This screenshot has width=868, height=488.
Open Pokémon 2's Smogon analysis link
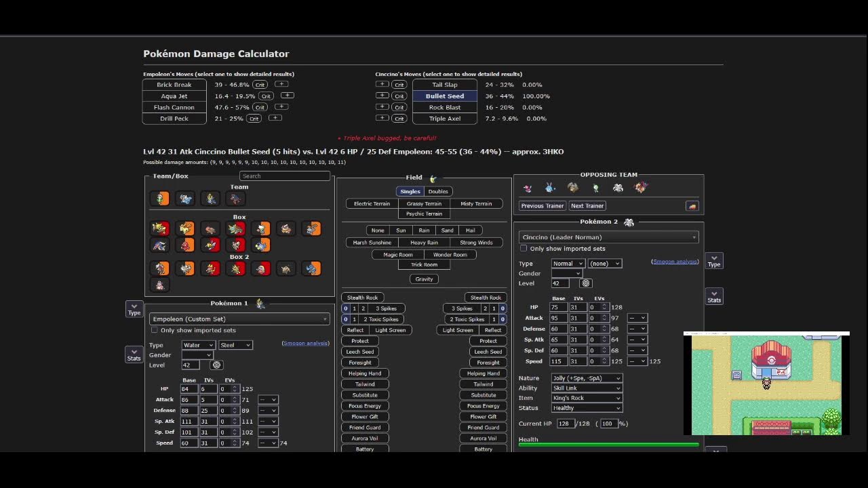pyautogui.click(x=675, y=262)
